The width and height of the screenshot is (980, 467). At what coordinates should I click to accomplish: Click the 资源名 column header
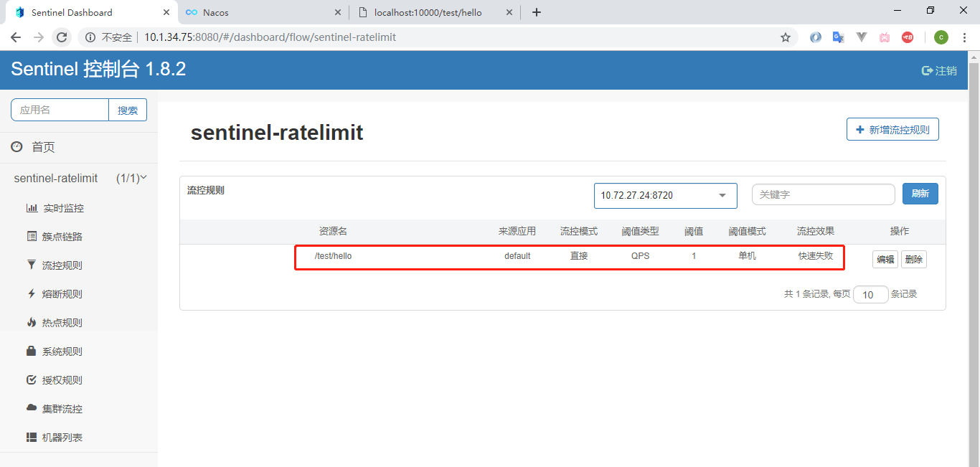pyautogui.click(x=333, y=232)
